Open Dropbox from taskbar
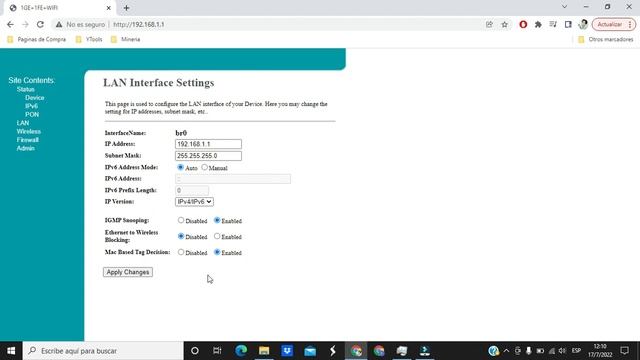 click(x=287, y=351)
